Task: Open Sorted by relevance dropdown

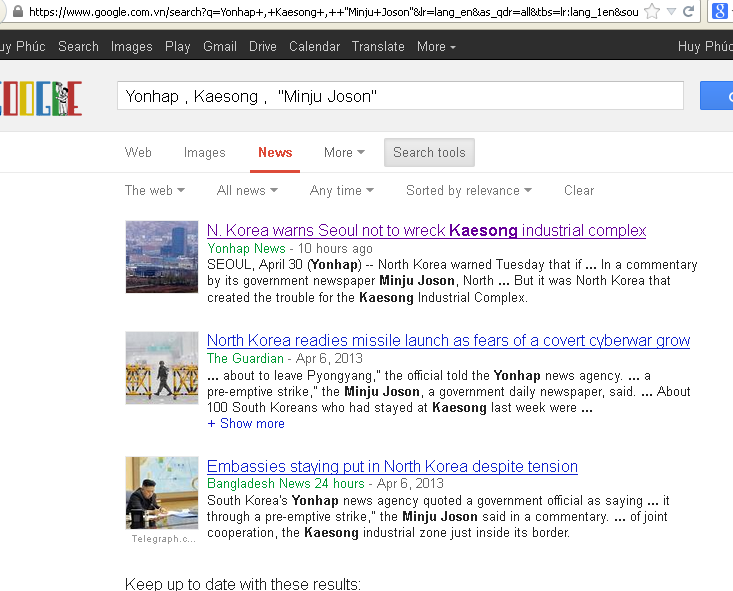Action: (469, 190)
